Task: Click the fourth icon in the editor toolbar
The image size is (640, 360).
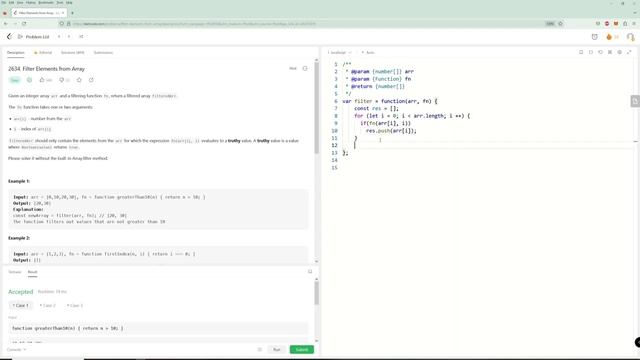Action: point(610,52)
